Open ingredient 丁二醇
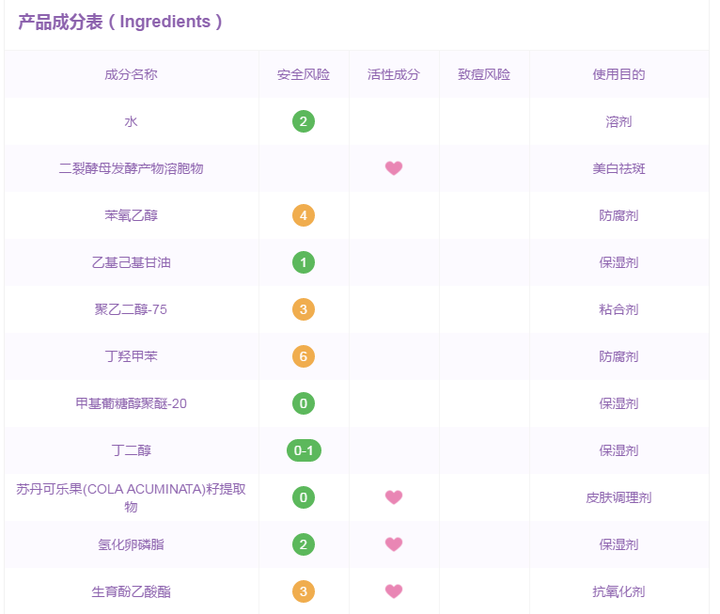Viewport: 720px width, 614px height. 131,451
